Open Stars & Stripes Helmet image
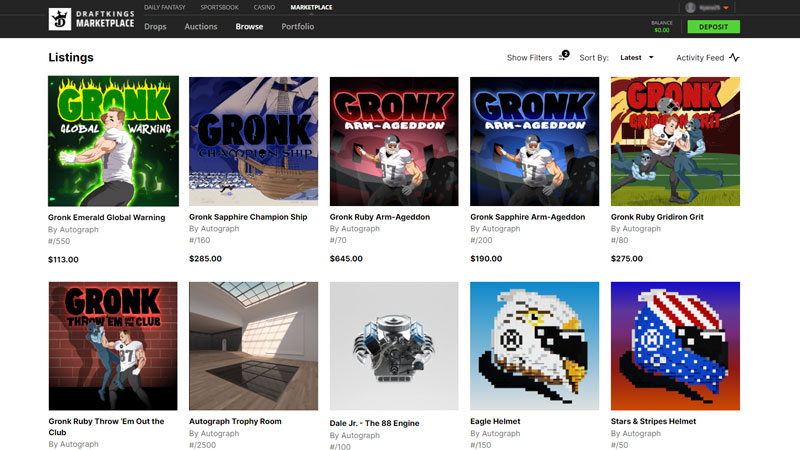This screenshot has height=450, width=800. pos(675,346)
